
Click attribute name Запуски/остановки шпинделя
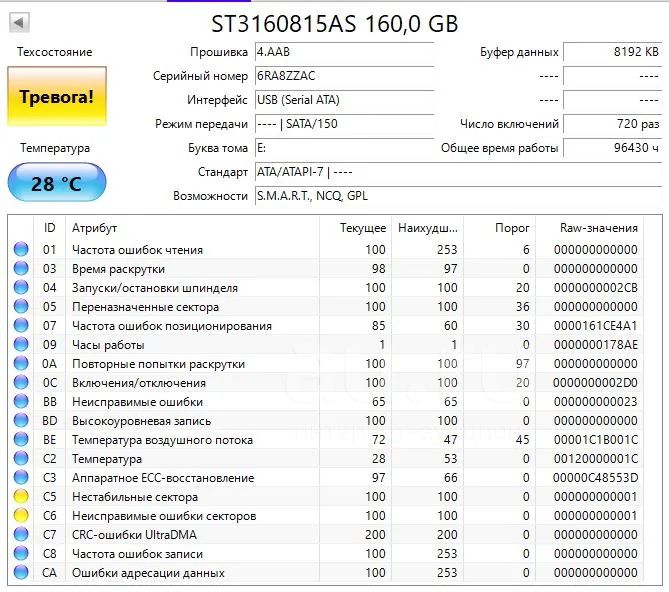pyautogui.click(x=155, y=288)
